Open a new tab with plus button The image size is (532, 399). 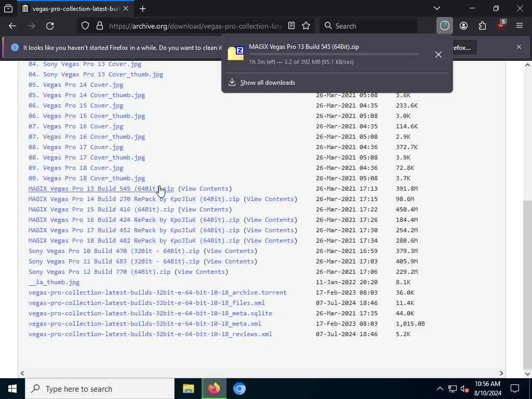(143, 9)
